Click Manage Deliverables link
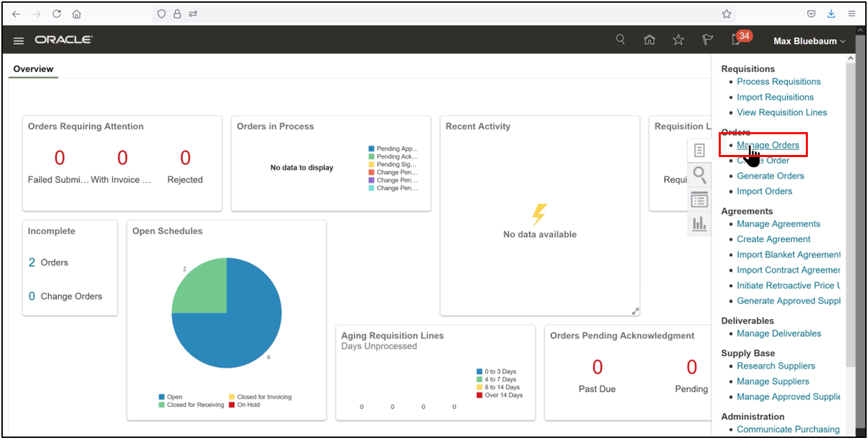Viewport: 868px width, 440px height. click(x=778, y=333)
